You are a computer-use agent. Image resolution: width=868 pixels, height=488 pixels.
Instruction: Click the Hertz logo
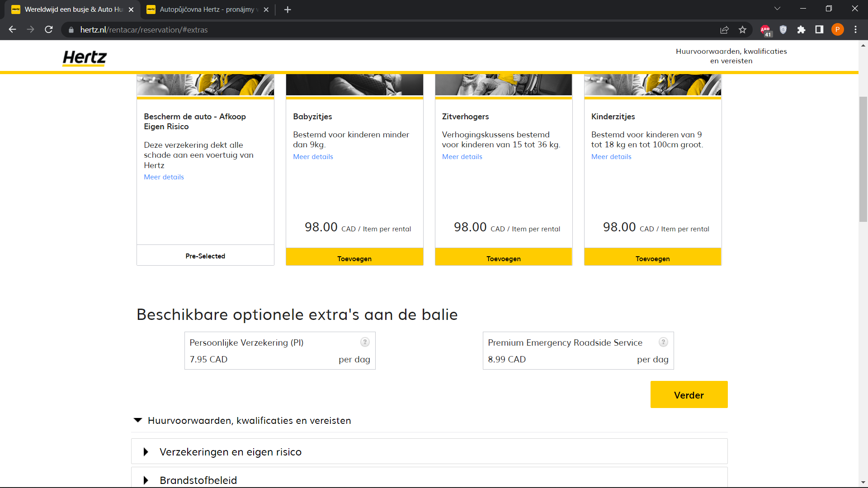tap(85, 58)
